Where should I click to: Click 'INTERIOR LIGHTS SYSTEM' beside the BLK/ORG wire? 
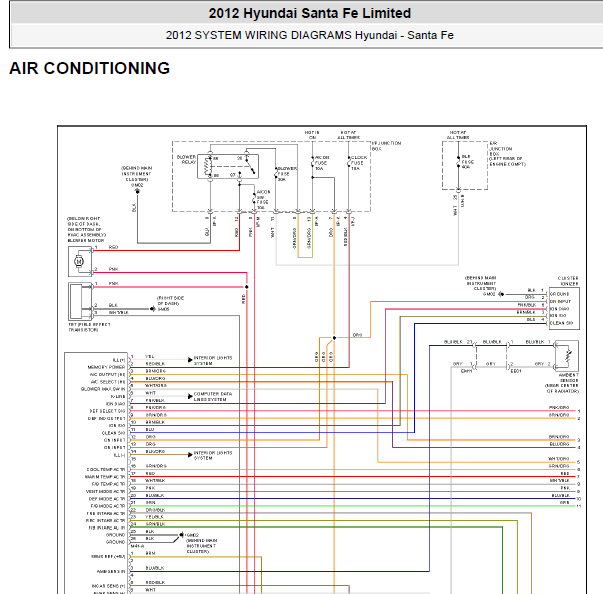coord(213,455)
